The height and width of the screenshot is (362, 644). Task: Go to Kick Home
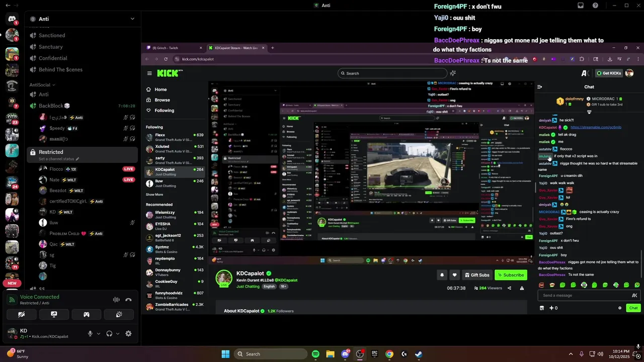pos(160,89)
